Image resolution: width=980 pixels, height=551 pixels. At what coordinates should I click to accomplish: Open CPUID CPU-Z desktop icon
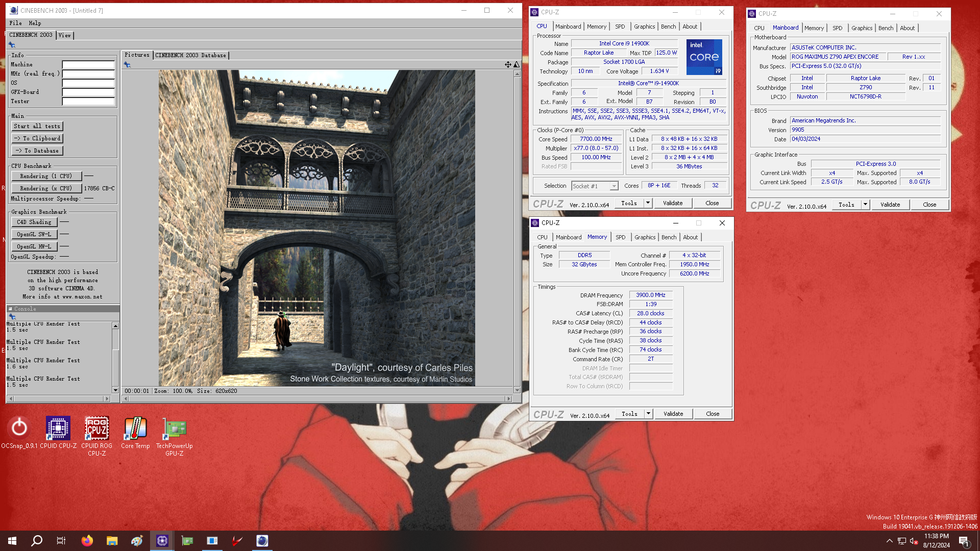point(58,433)
